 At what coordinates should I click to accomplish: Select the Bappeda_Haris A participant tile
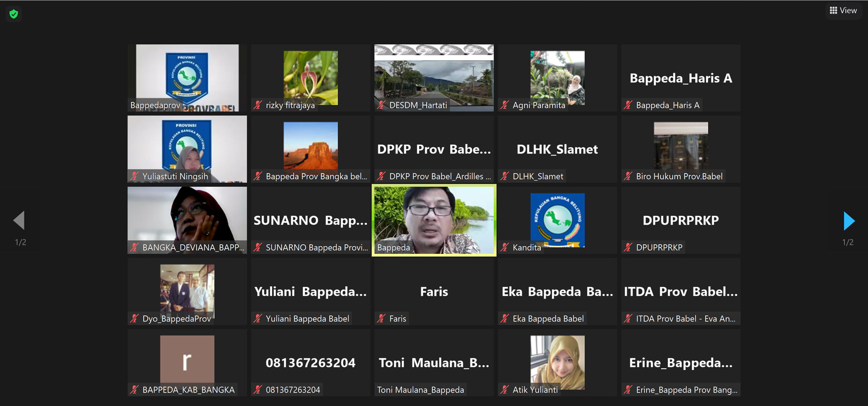(x=681, y=78)
